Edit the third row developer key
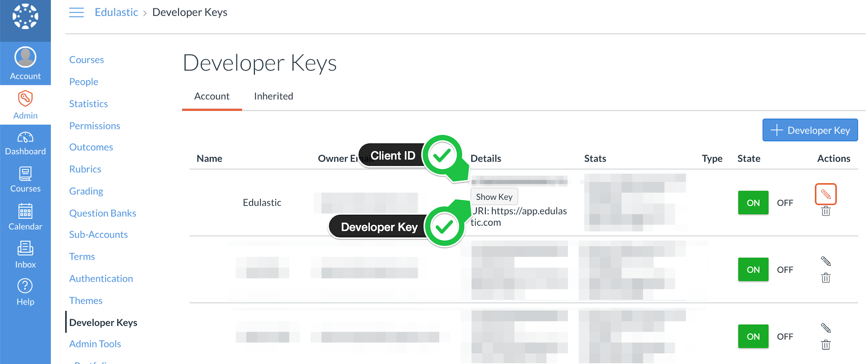 pos(826,328)
